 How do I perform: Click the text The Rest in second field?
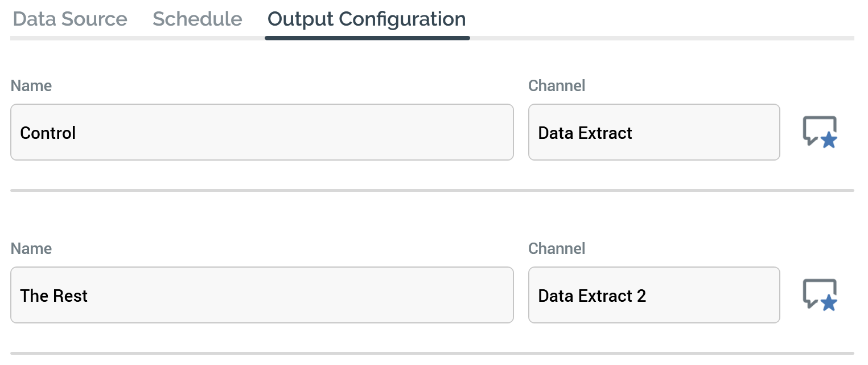point(54,296)
